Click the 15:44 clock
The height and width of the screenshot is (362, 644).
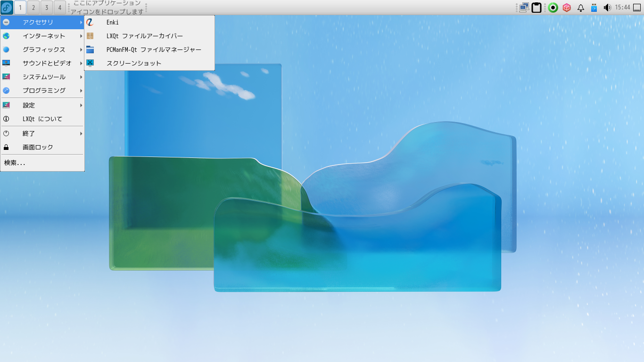(622, 8)
